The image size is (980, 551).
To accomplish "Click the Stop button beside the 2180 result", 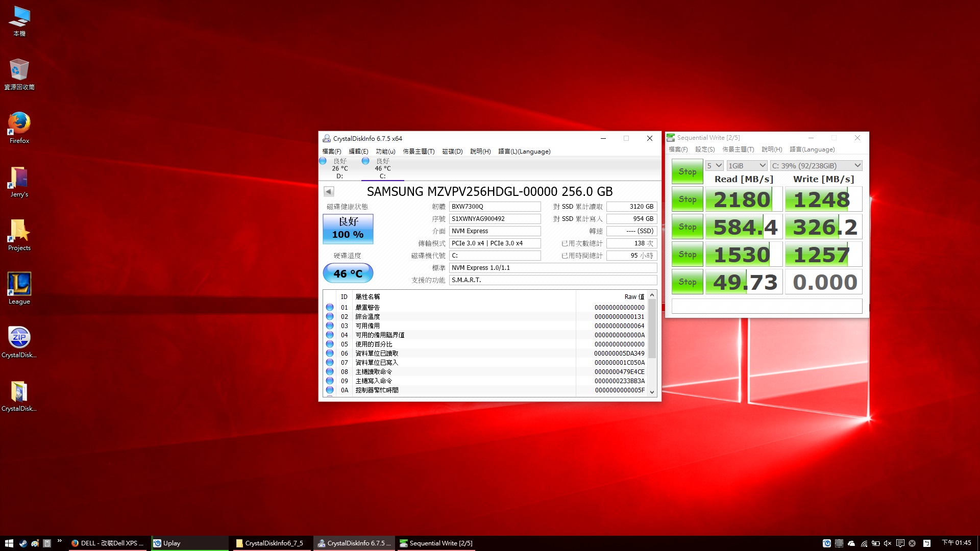I will point(688,199).
